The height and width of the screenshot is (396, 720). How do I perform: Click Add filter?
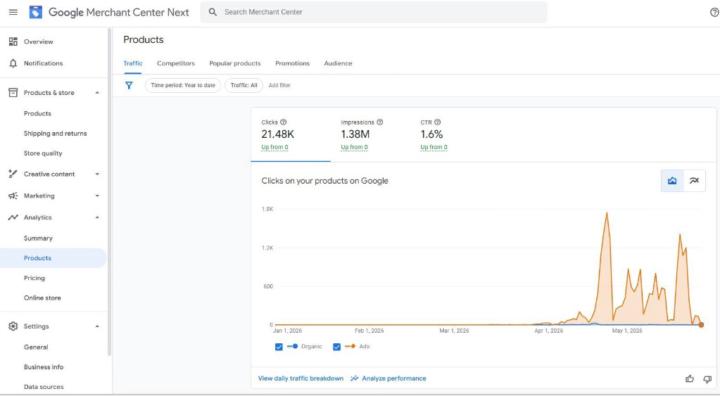tap(279, 85)
